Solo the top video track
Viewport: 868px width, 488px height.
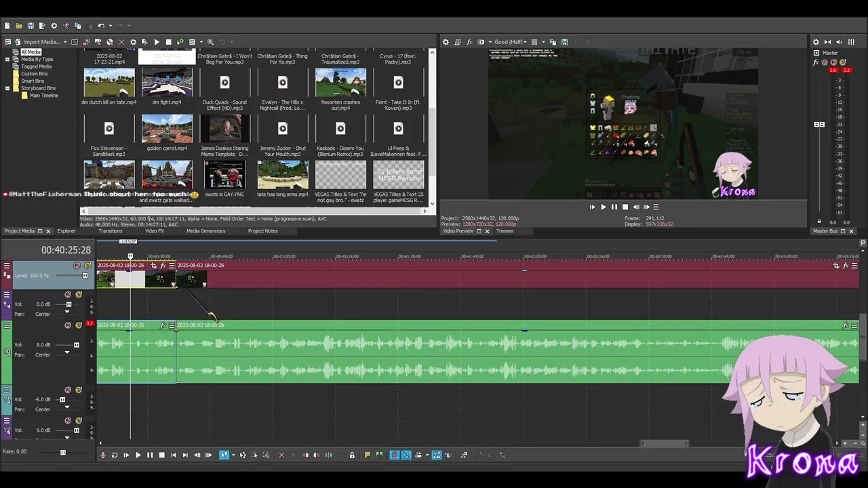click(x=87, y=266)
